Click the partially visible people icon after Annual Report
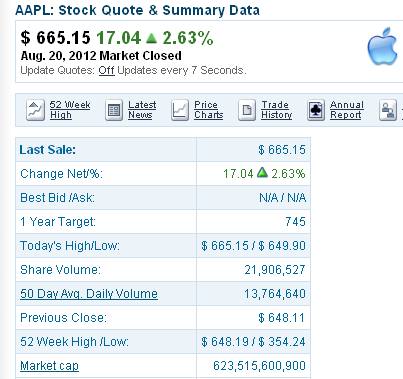Viewport: 403px width, 379px height. tap(388, 110)
